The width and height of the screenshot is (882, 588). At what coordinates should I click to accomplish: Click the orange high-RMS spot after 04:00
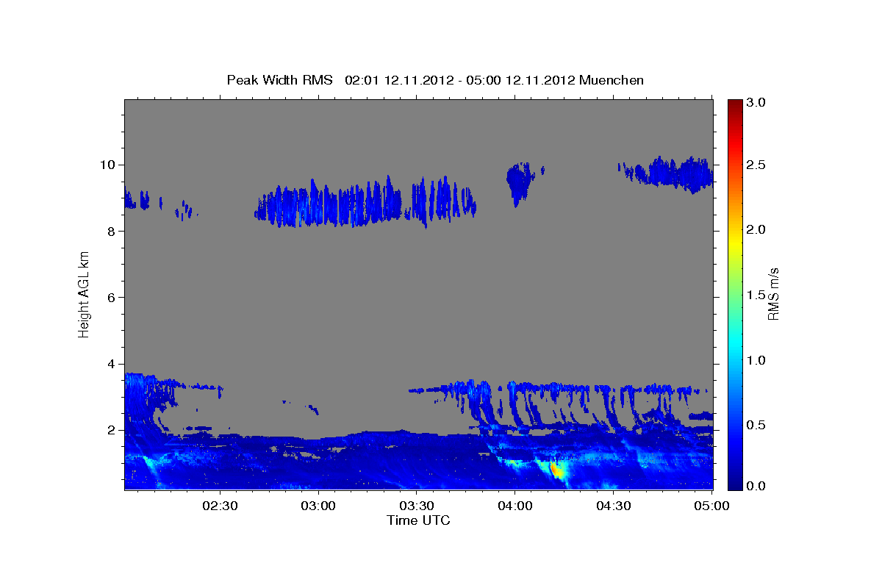click(x=556, y=469)
